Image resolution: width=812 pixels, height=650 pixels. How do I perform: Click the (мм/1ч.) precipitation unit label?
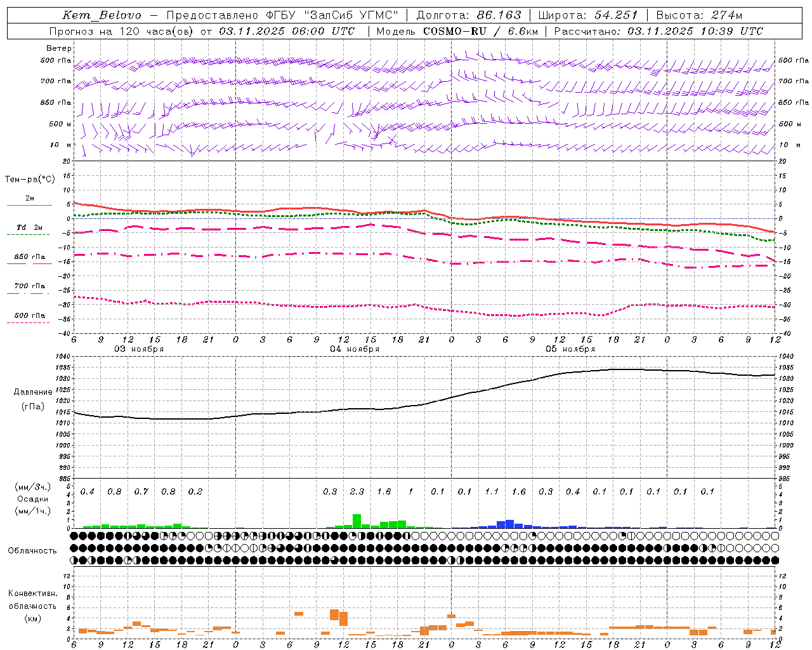(33, 511)
